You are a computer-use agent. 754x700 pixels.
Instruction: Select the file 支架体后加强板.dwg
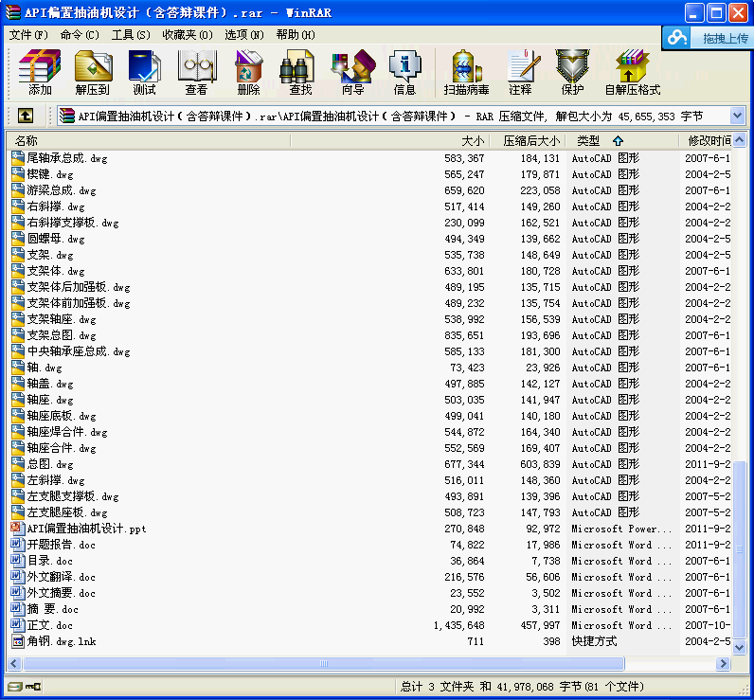[79, 287]
